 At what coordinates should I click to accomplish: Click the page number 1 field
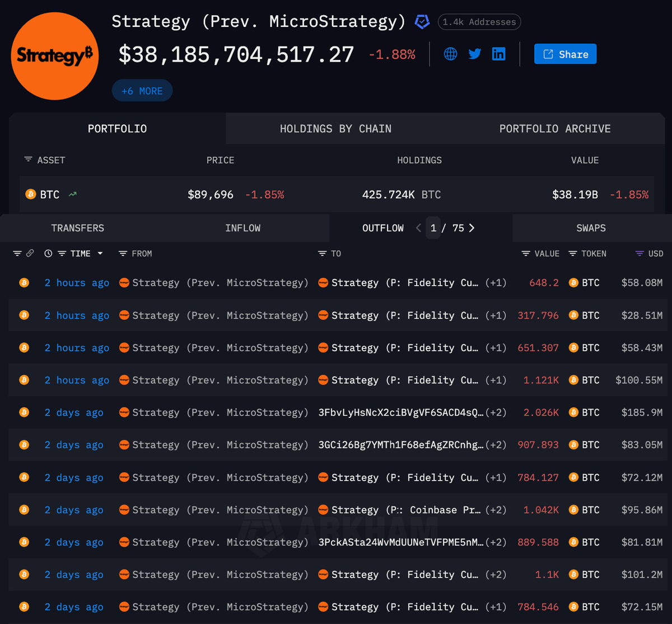pyautogui.click(x=433, y=228)
